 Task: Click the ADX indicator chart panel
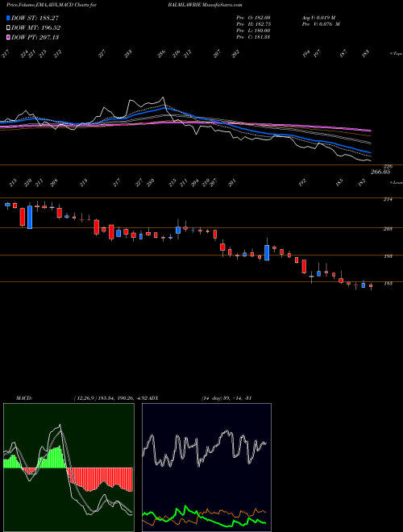pyautogui.click(x=206, y=468)
